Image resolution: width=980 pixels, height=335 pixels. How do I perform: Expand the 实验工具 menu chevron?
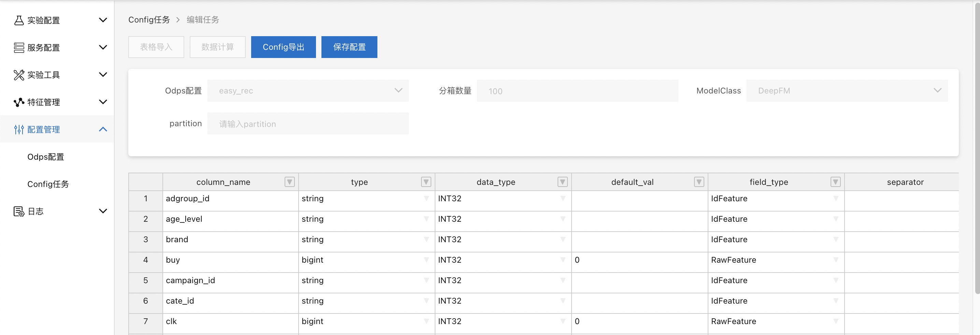coord(103,74)
